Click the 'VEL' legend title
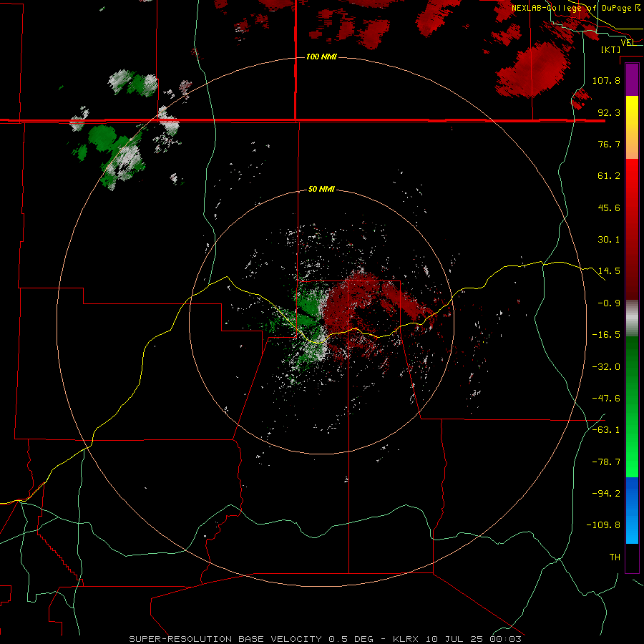 click(x=628, y=42)
